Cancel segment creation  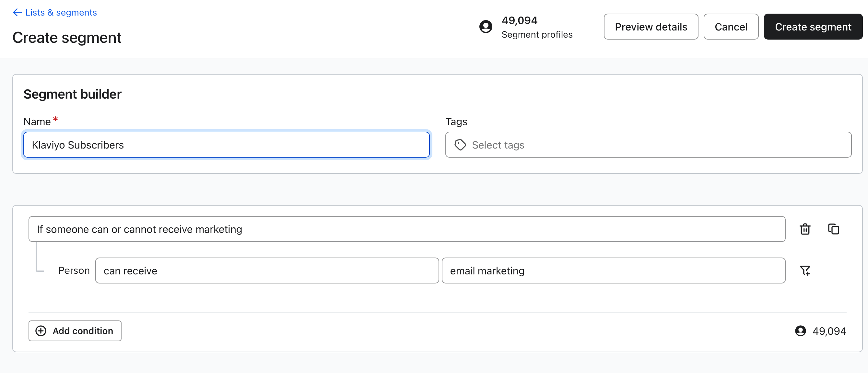point(731,26)
